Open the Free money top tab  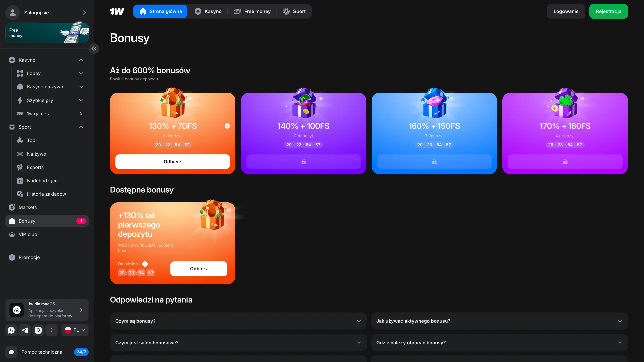click(x=252, y=11)
